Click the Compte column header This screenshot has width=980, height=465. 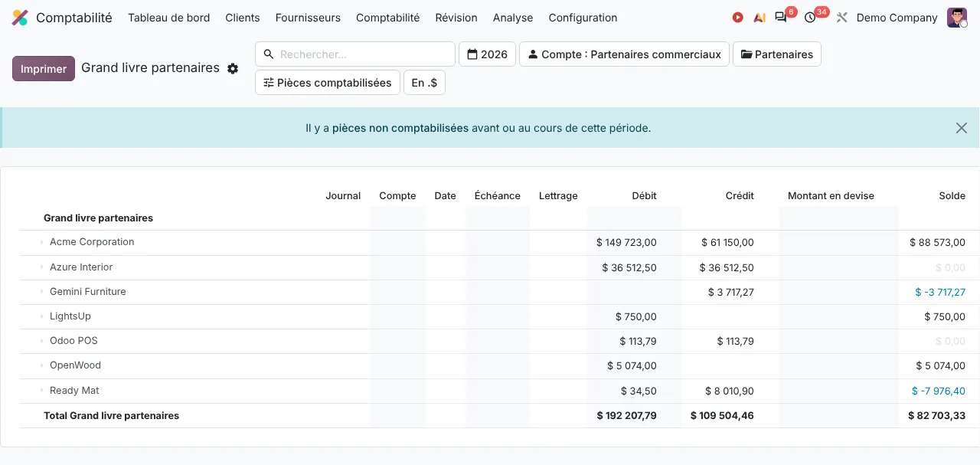[x=397, y=196]
